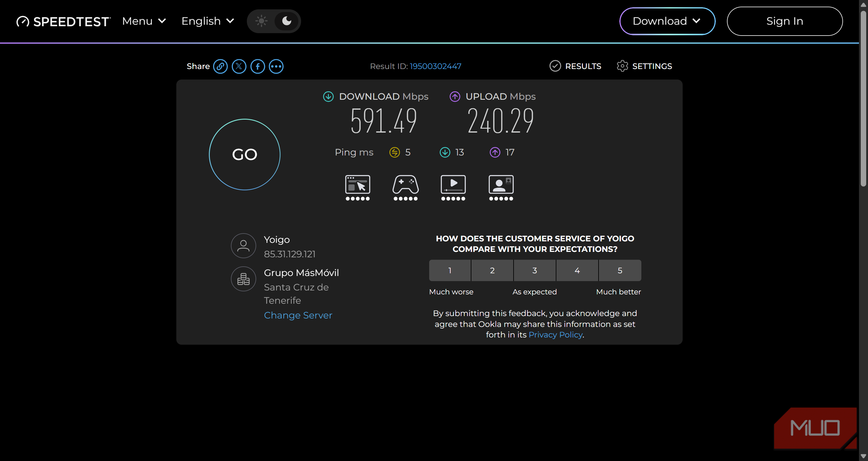This screenshot has width=868, height=461.
Task: Copy share link icon
Action: click(220, 66)
